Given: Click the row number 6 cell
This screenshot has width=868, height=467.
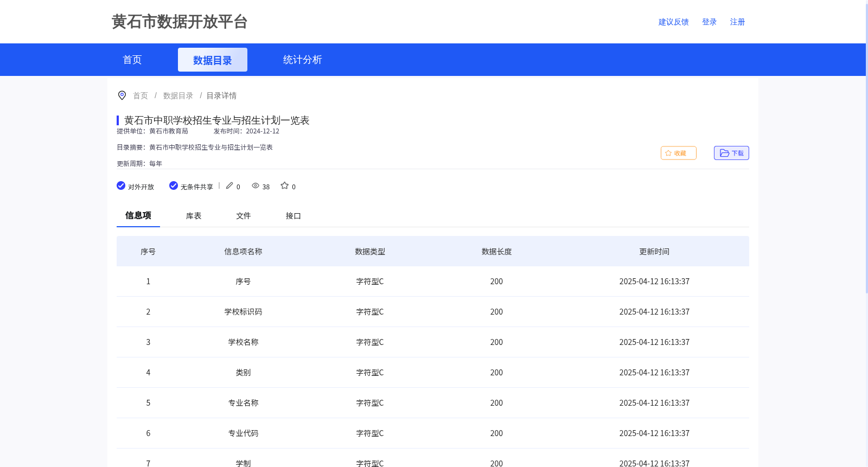Looking at the screenshot, I should [x=148, y=433].
